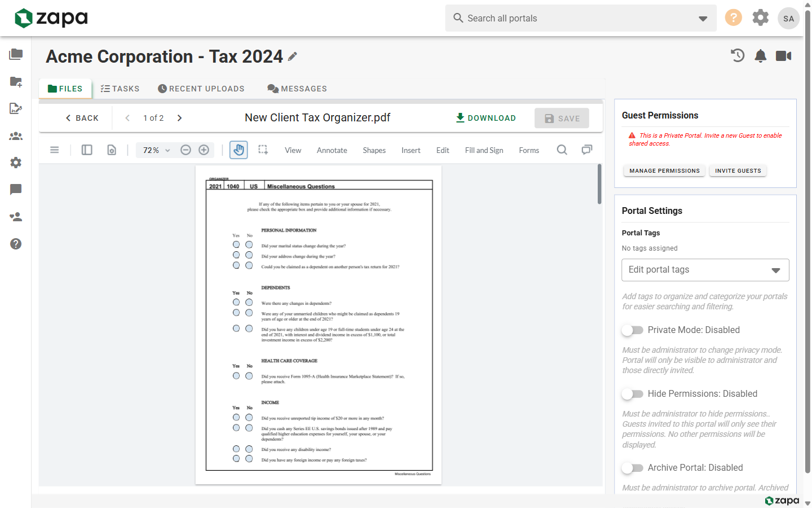This screenshot has width=812, height=508.
Task: Open the Shapes toolbar group
Action: [374, 150]
